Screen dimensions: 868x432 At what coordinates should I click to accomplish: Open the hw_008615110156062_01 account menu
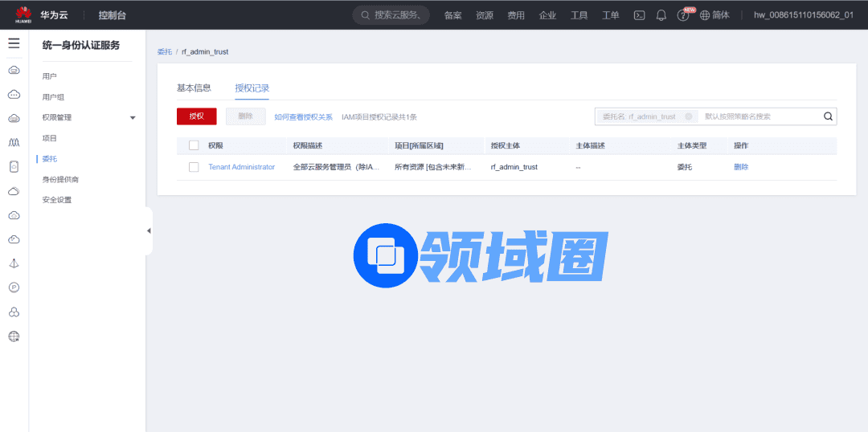click(x=803, y=15)
